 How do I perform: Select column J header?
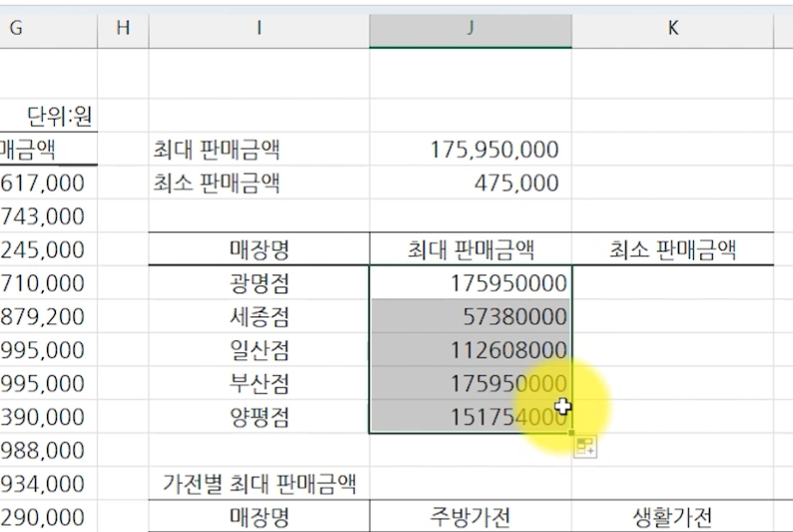point(470,30)
